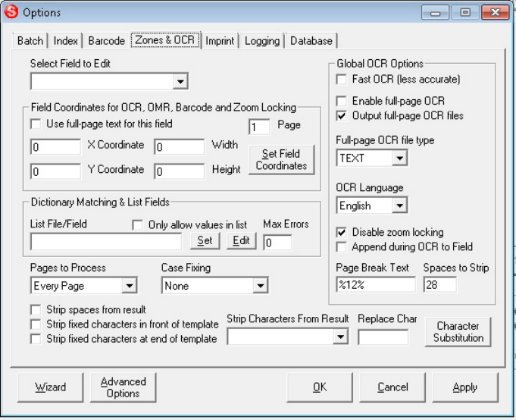Enable Fast OCR (less accurate) checkbox
Viewport: 516px width, 420px height.
(341, 80)
